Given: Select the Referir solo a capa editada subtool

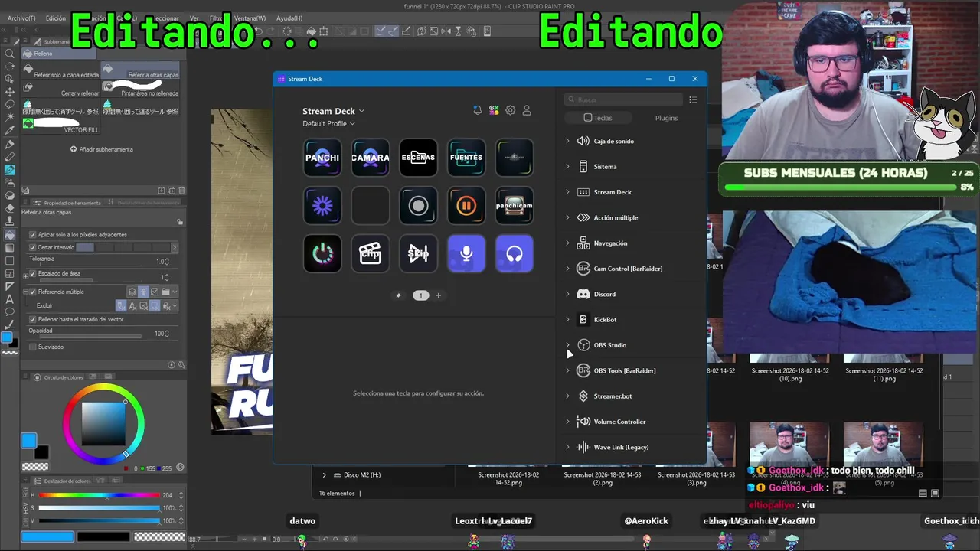Looking at the screenshot, I should tap(62, 72).
